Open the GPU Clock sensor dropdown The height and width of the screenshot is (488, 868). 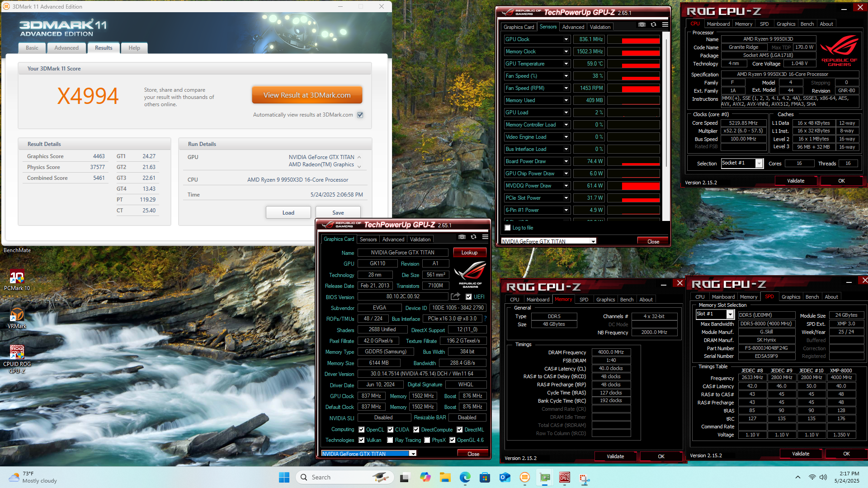(566, 39)
